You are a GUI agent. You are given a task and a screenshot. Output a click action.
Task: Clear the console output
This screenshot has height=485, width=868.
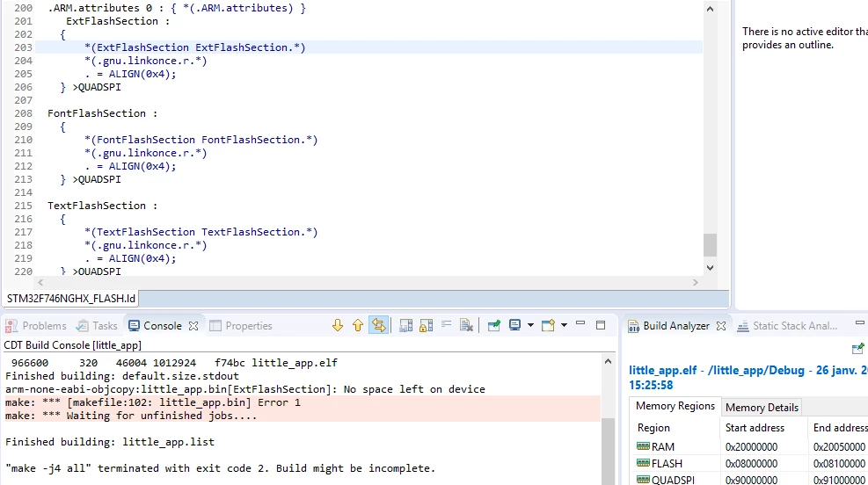pyautogui.click(x=466, y=326)
